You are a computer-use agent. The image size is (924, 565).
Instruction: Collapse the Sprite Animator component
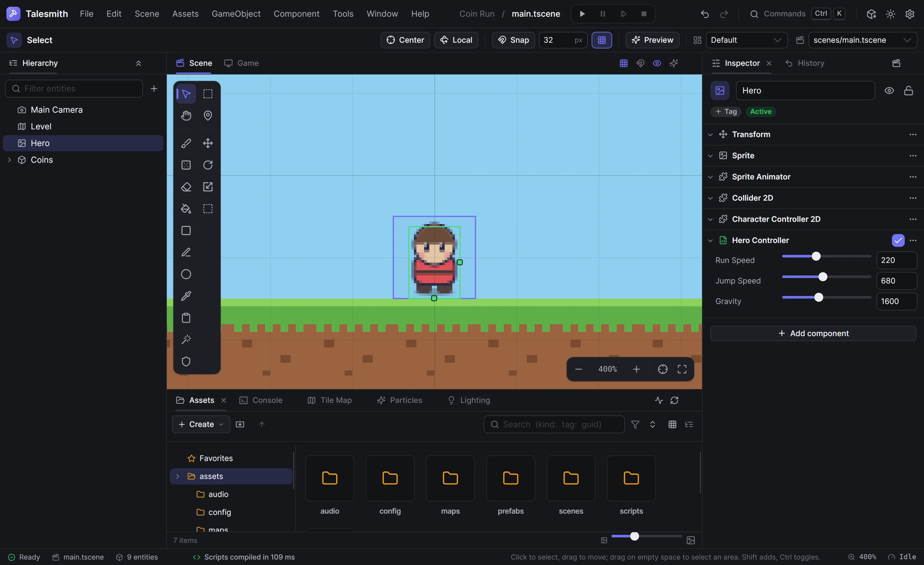(x=710, y=177)
